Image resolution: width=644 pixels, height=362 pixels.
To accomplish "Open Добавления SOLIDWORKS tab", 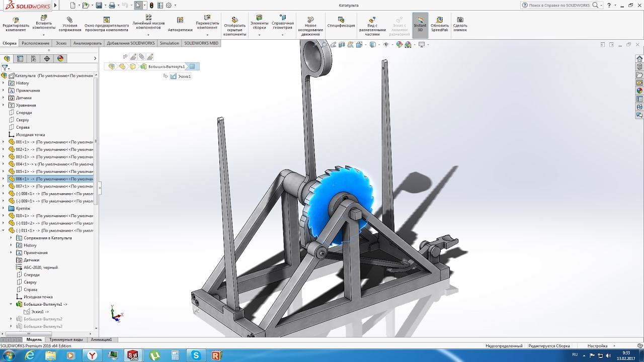I will 131,43.
